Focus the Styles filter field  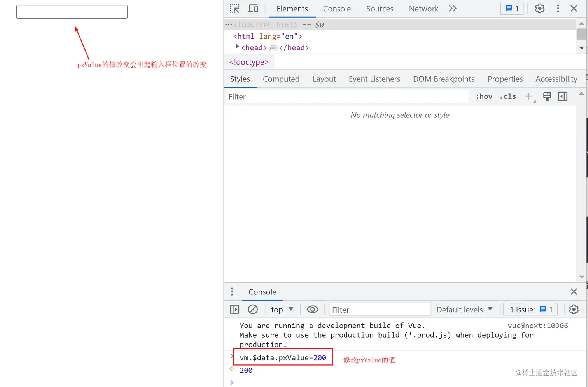(x=347, y=97)
